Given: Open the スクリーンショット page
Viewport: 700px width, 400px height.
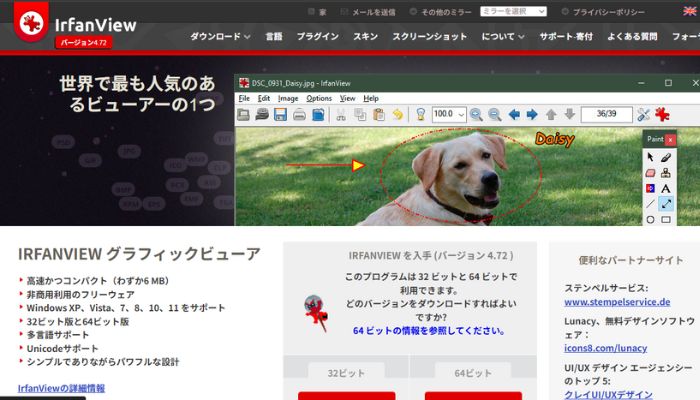Looking at the screenshot, I should (429, 37).
